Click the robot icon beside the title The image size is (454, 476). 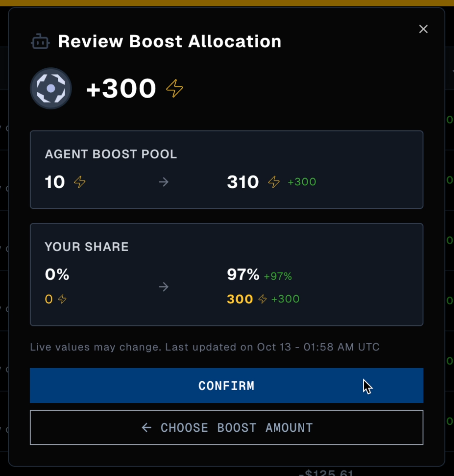[40, 42]
